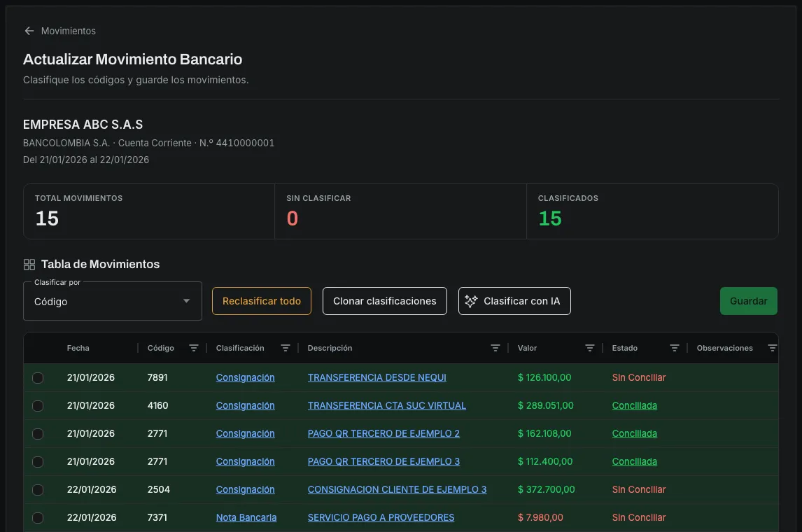Select the TRANSFERENCIA CTA SUC VIRTUAL row checkbox
802x532 pixels.
pos(38,406)
